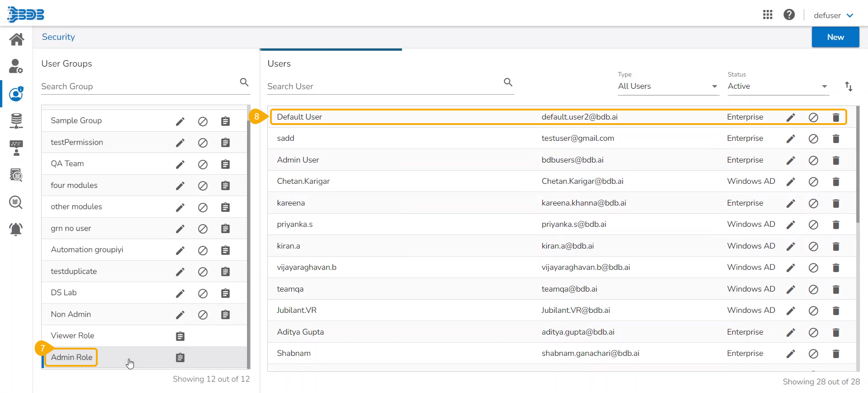Select the Viewer Role group
This screenshot has height=393, width=868.
[73, 335]
